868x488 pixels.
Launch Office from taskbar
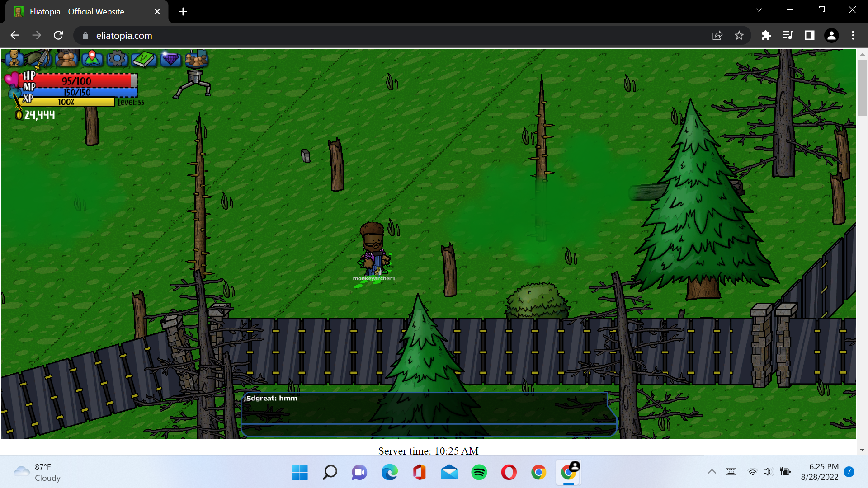pos(420,472)
